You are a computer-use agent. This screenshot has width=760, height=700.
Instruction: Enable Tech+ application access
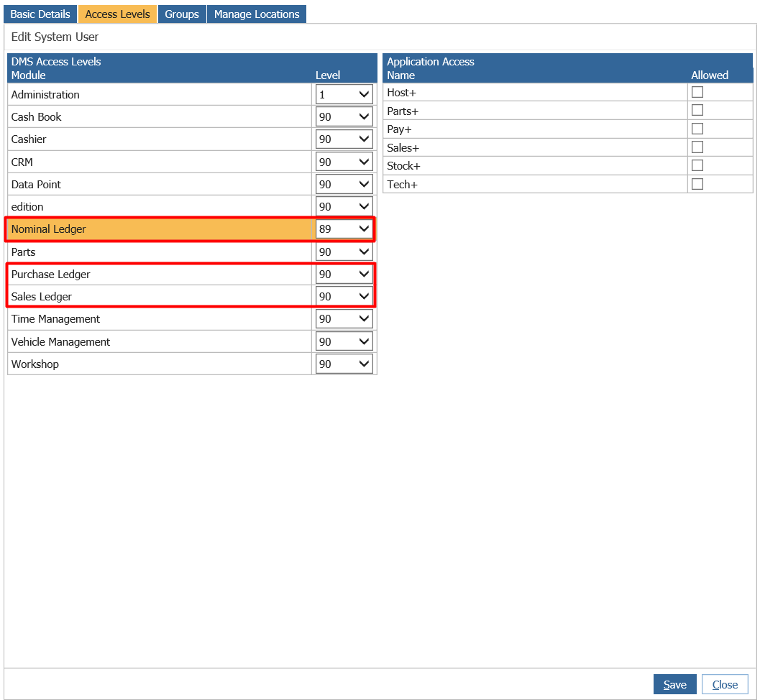697,185
